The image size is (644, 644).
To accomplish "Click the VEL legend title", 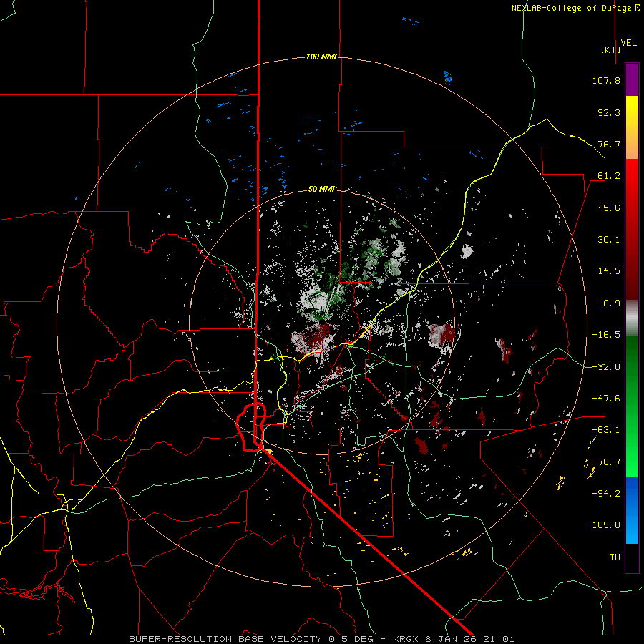I will 628,43.
